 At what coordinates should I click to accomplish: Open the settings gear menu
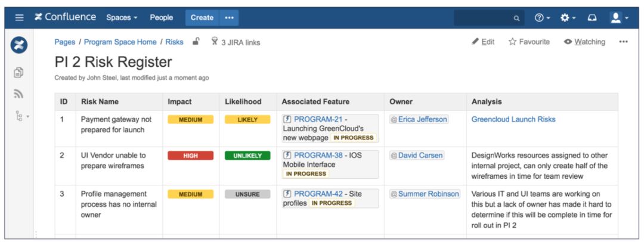click(x=568, y=18)
